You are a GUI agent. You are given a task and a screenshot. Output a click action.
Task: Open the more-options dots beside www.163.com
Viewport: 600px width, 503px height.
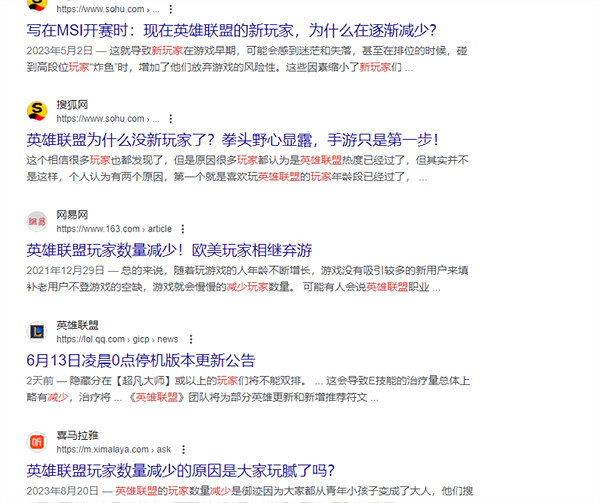183,229
